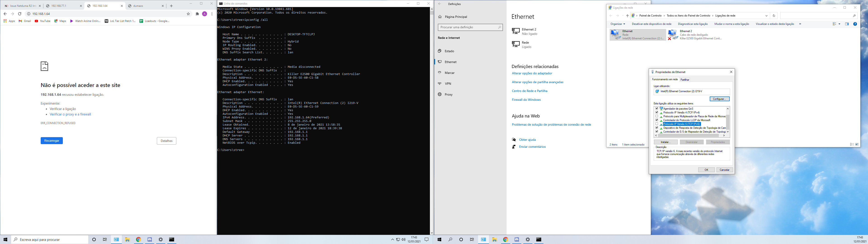Open File Explorer from left taskbar
Image resolution: width=868 pixels, height=244 pixels.
(x=127, y=240)
